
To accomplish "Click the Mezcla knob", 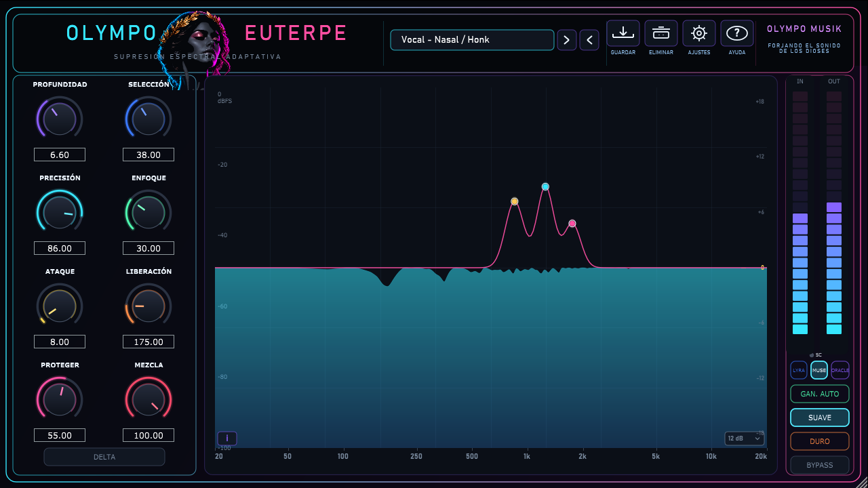I will click(149, 400).
